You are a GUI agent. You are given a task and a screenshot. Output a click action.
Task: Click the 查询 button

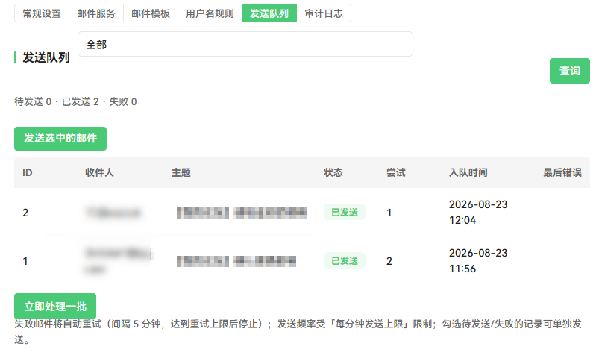[x=570, y=71]
